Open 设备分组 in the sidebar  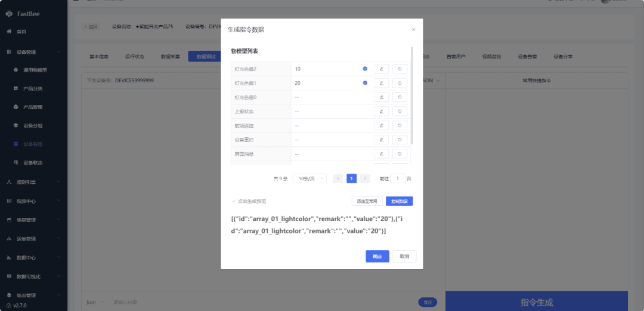point(33,125)
